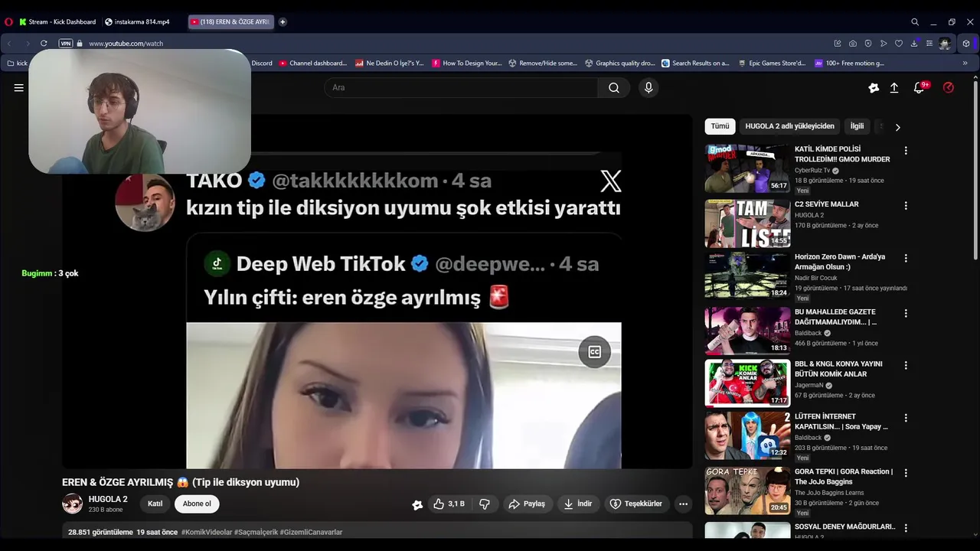Select the İlgili filter chip
Image resolution: width=980 pixels, height=551 pixels.
(857, 126)
